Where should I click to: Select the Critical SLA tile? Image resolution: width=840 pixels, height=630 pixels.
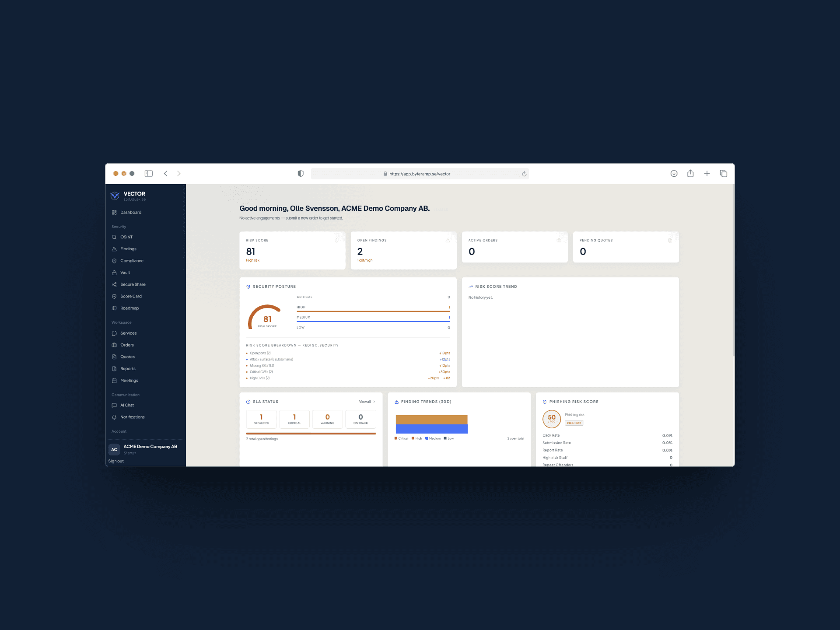[x=294, y=419]
